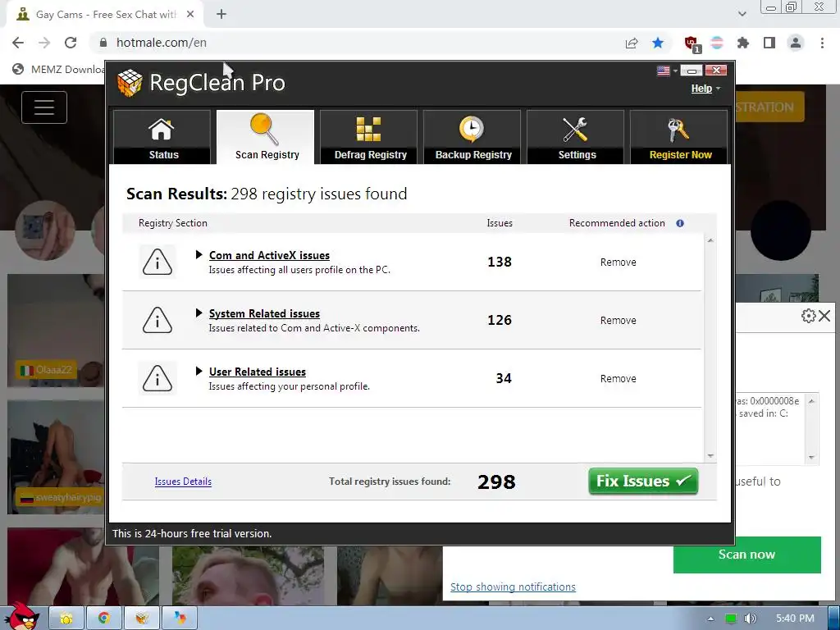Open the Chrome three-dot menu
This screenshot has height=630, width=840.
click(x=822, y=43)
